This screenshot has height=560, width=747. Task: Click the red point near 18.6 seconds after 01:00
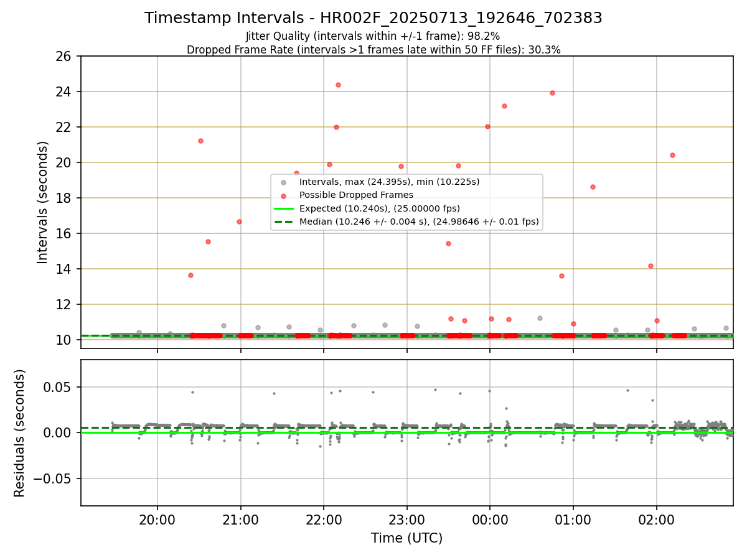(593, 187)
